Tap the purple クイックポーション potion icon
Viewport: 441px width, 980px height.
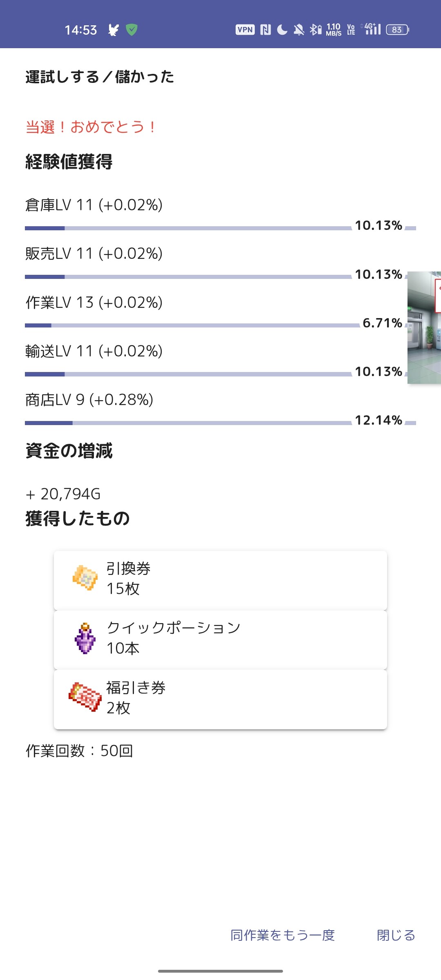[x=85, y=638]
